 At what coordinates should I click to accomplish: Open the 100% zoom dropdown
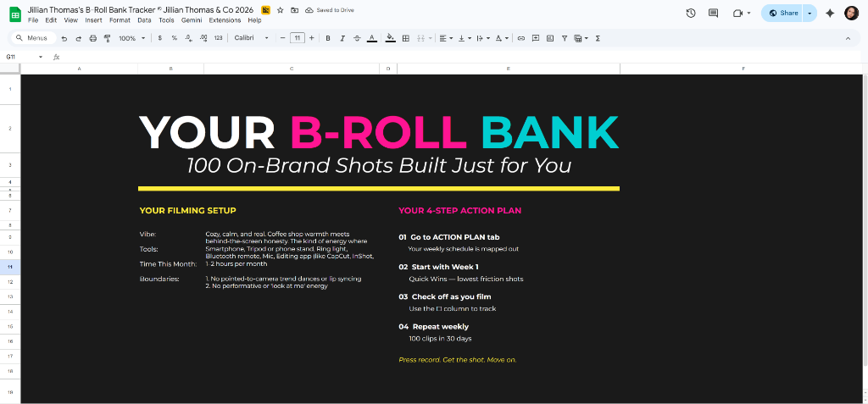point(131,38)
